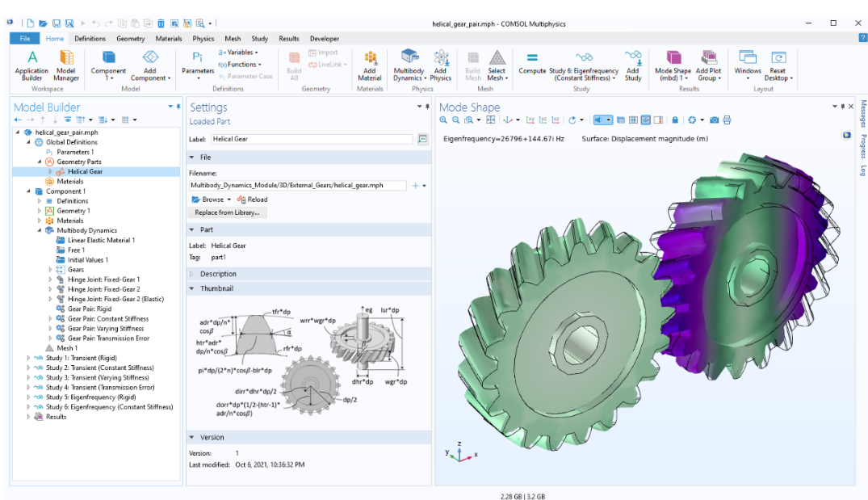The height and width of the screenshot is (500, 868).
Task: Open the Variables dropdown
Action: click(238, 52)
